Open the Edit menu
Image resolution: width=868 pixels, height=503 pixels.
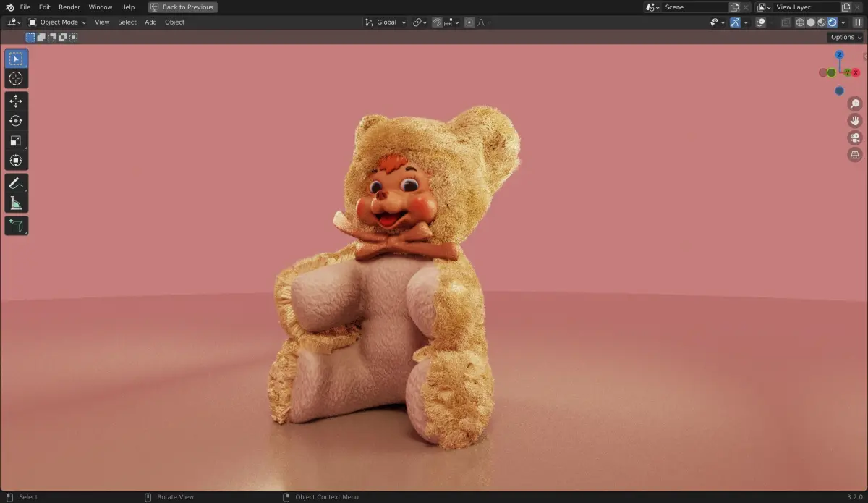coord(45,7)
